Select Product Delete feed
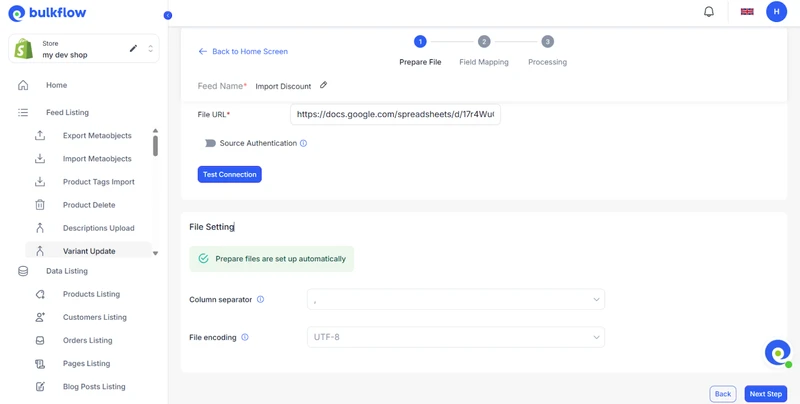The width and height of the screenshot is (800, 404). click(89, 205)
